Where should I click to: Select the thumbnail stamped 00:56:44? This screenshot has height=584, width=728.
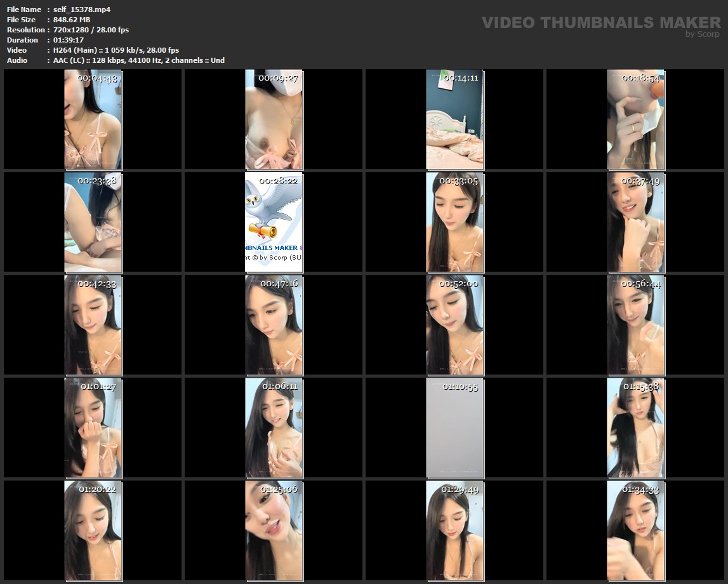[x=635, y=325]
